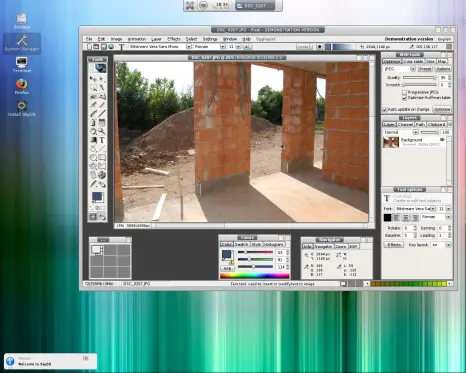Click the left-align text icon in Tool options
Screen dimensions: 466x373
pyautogui.click(x=397, y=217)
